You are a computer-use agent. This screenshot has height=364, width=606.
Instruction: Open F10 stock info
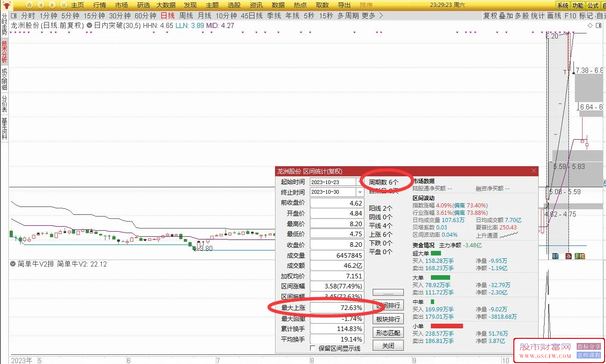pos(570,16)
